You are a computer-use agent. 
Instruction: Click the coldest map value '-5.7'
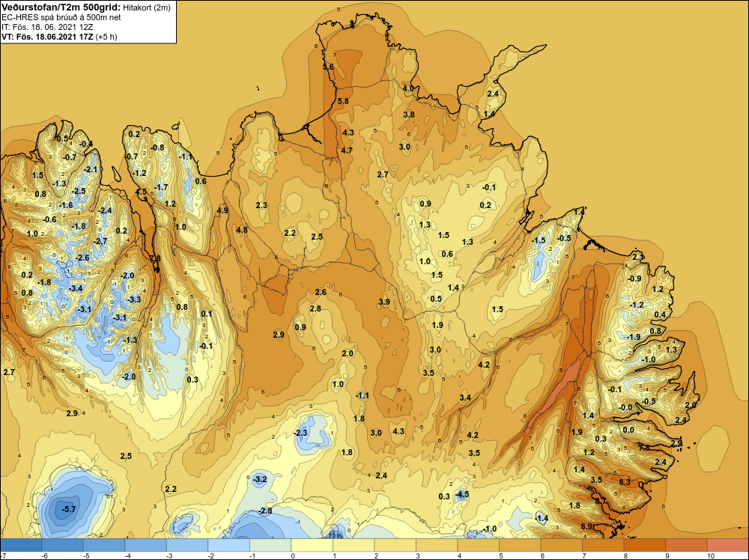69,509
